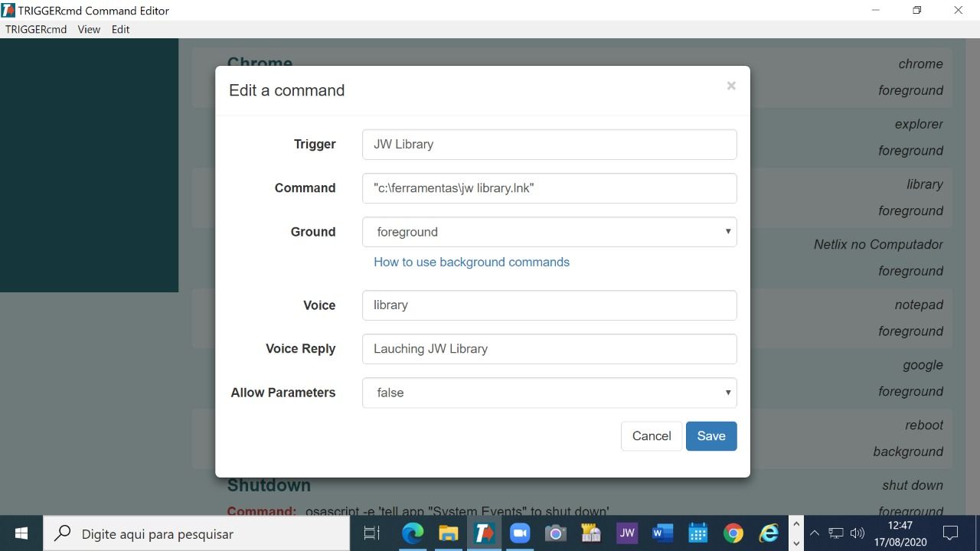
Task: Open the Windows Start menu
Action: point(21,533)
